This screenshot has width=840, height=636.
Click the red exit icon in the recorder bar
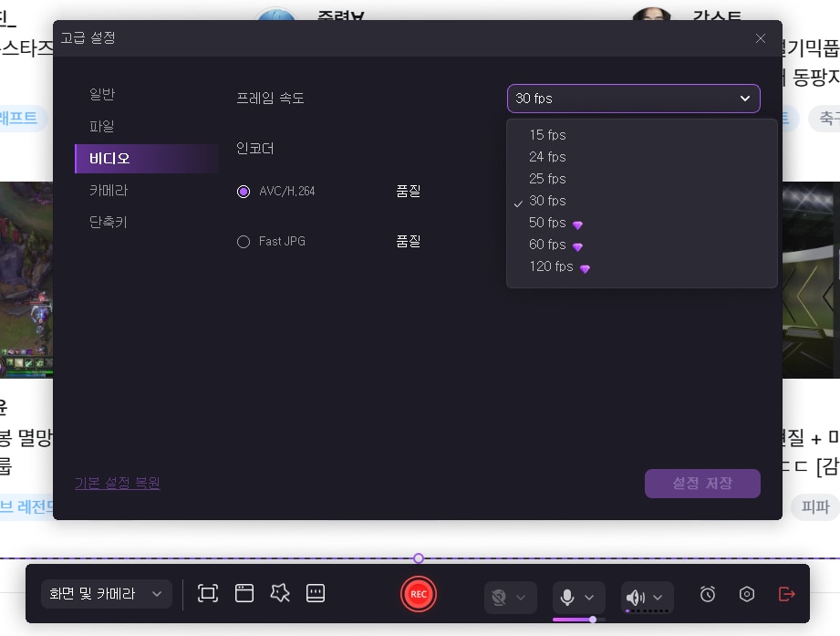tap(786, 594)
